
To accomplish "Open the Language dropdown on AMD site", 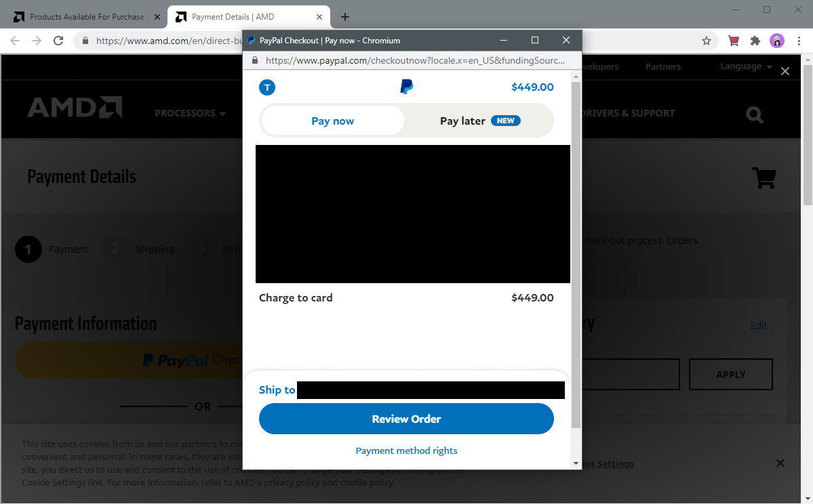I will pyautogui.click(x=746, y=66).
